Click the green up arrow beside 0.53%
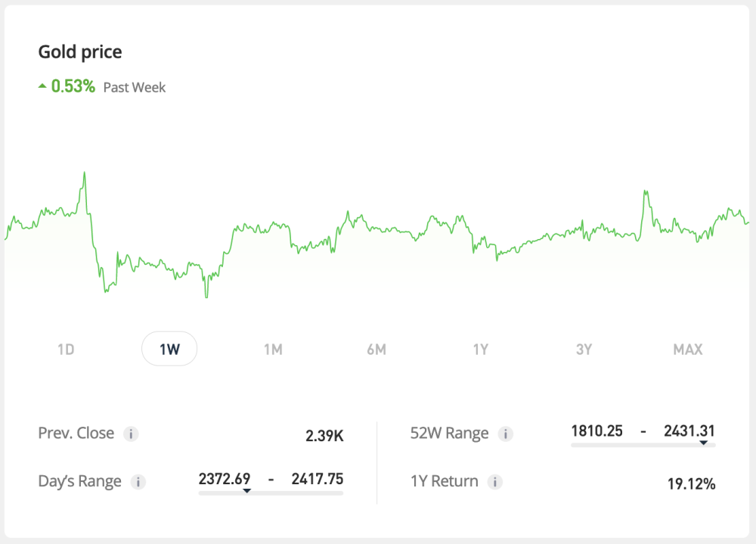This screenshot has width=756, height=544. pyautogui.click(x=43, y=85)
